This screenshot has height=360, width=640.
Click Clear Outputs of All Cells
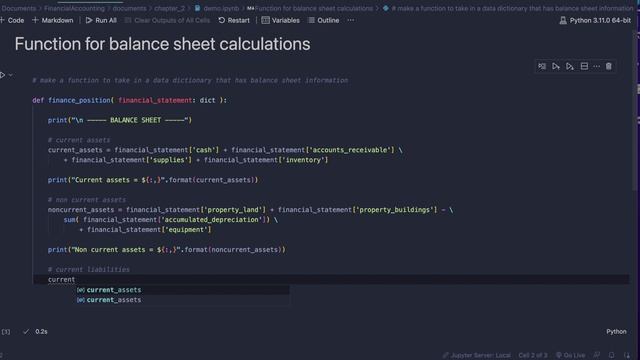[167, 20]
